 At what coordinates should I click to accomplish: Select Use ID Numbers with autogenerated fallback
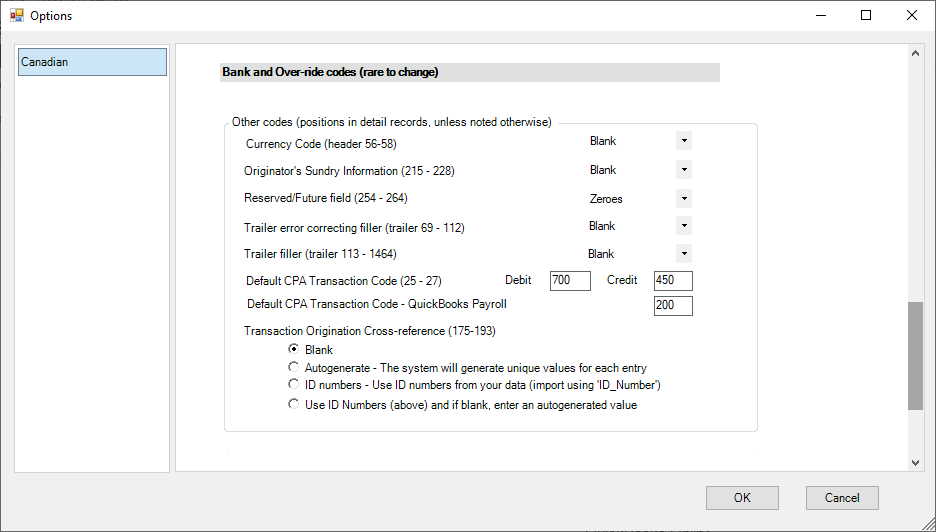pos(293,405)
